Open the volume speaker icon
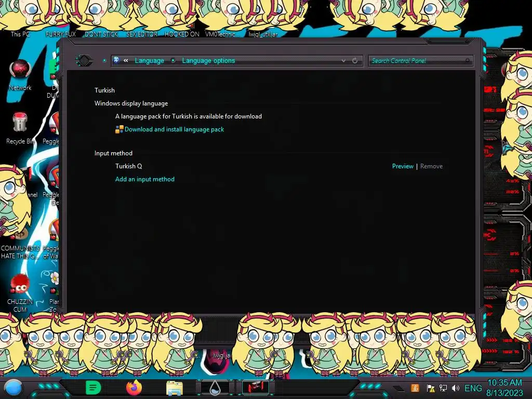The image size is (532, 399). tap(456, 388)
